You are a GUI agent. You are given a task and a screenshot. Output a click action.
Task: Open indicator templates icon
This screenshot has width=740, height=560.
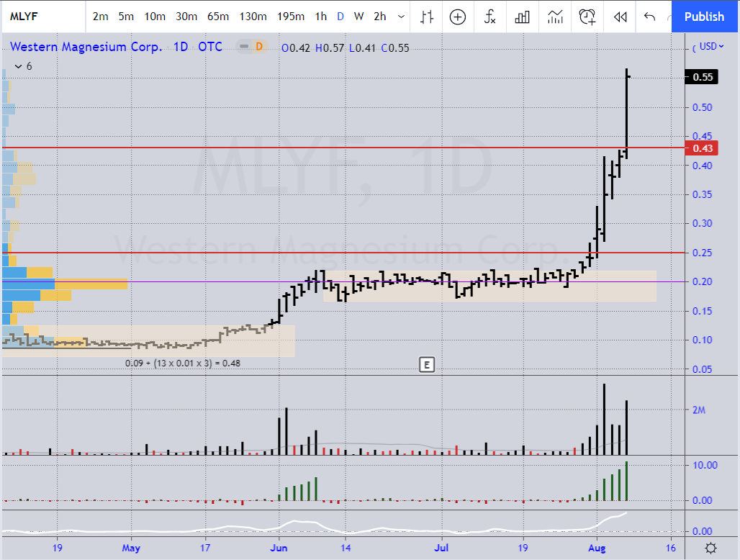pyautogui.click(x=555, y=17)
